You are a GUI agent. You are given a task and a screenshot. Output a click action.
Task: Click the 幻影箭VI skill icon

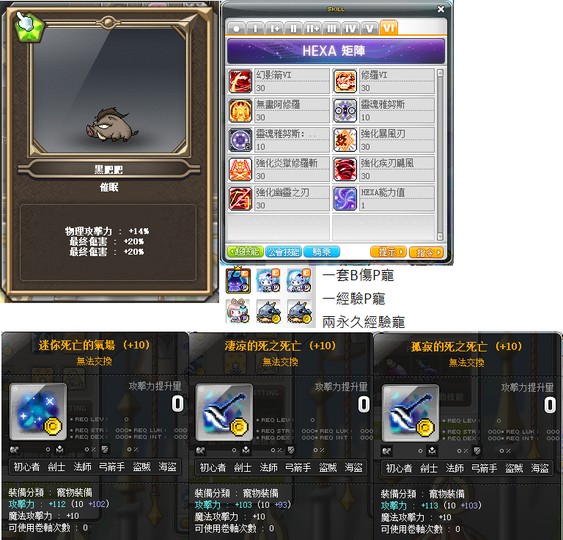(240, 81)
